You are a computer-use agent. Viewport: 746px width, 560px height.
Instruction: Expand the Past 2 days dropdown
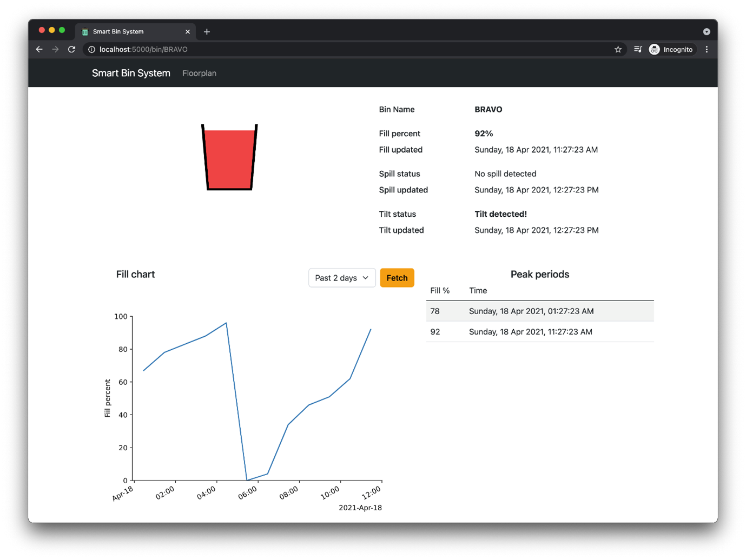342,278
